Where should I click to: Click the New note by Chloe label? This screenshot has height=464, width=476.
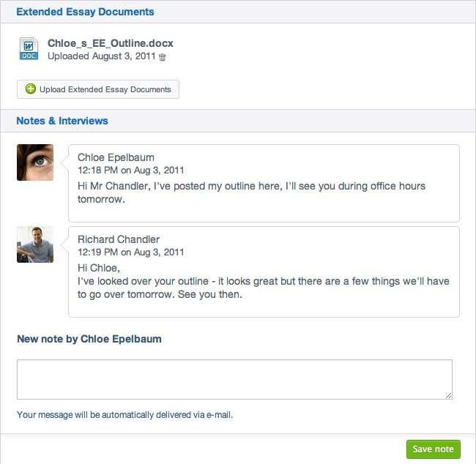[x=89, y=339]
